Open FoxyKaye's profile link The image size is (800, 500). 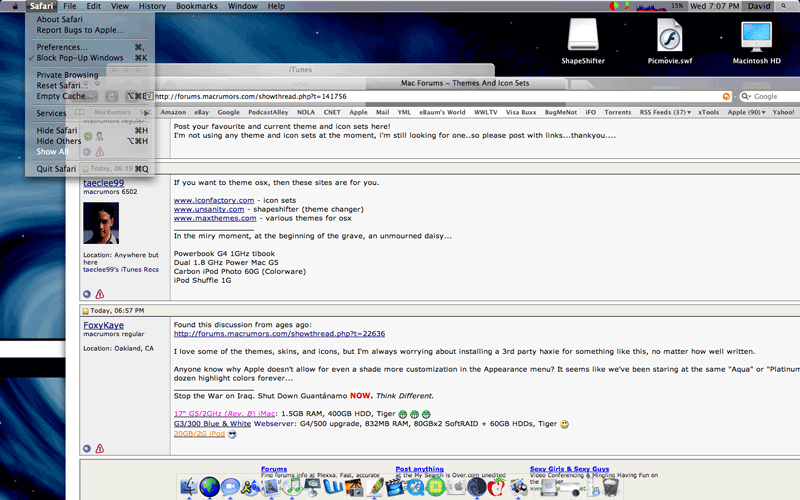[x=104, y=325]
